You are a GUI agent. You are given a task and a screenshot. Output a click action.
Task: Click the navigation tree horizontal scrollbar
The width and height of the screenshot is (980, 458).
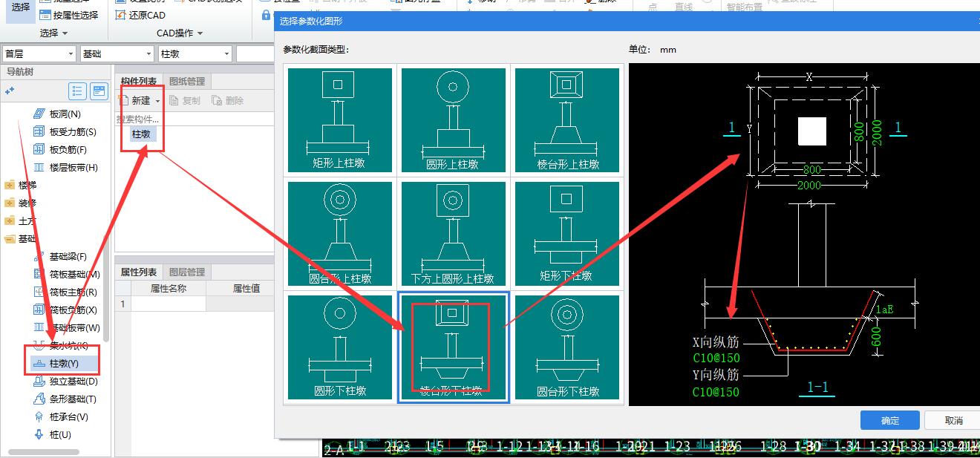(x=42, y=451)
